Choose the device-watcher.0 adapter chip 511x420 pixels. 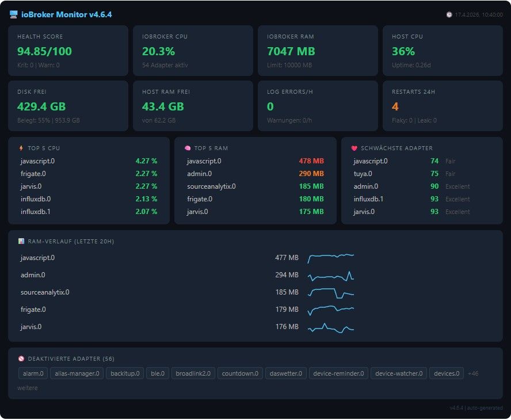coord(398,373)
